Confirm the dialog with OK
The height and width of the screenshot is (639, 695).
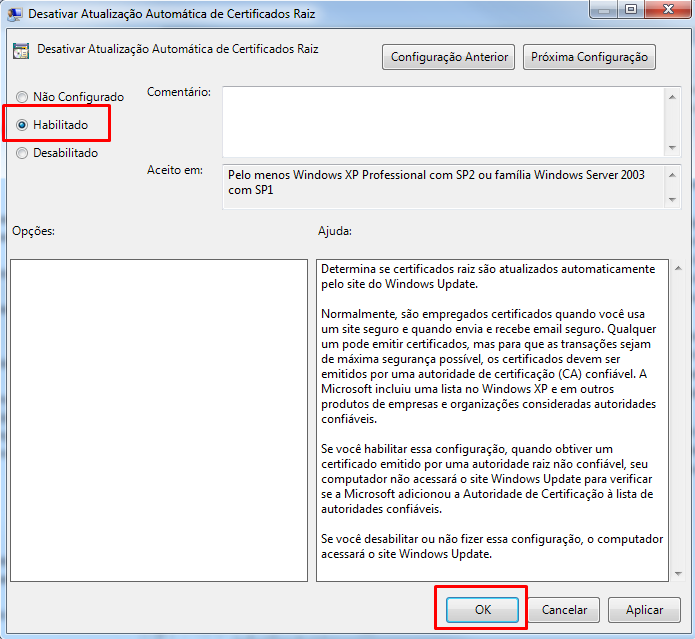pyautogui.click(x=483, y=609)
